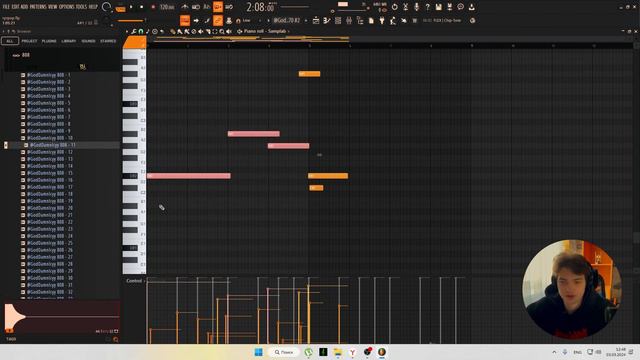Screen dimensions: 640x360
Task: Open the OPTIONS menu
Action: pos(67,7)
